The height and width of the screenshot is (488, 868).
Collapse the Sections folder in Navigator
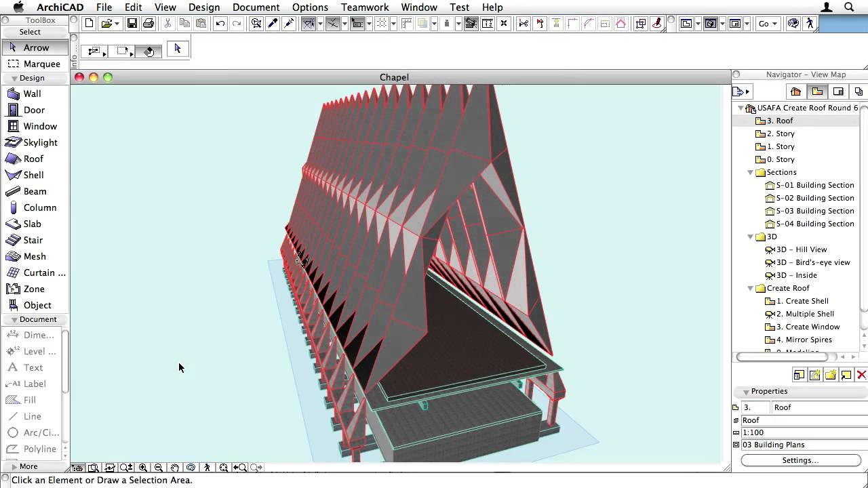(x=751, y=172)
